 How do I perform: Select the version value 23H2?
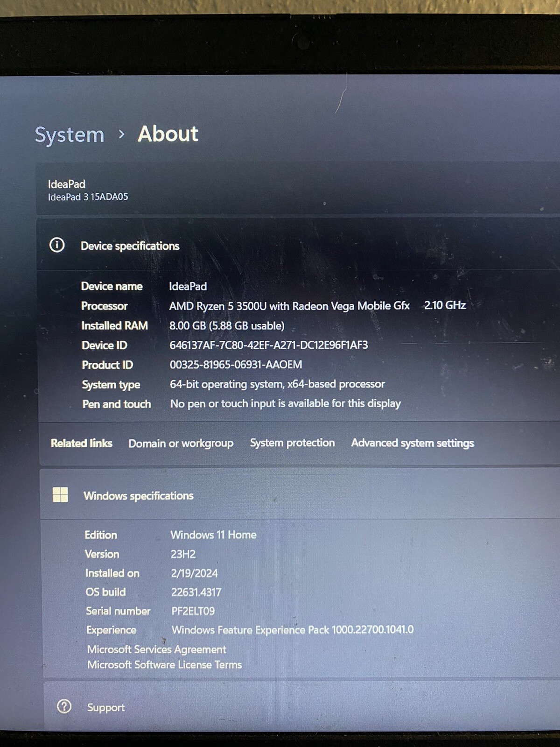(x=183, y=554)
